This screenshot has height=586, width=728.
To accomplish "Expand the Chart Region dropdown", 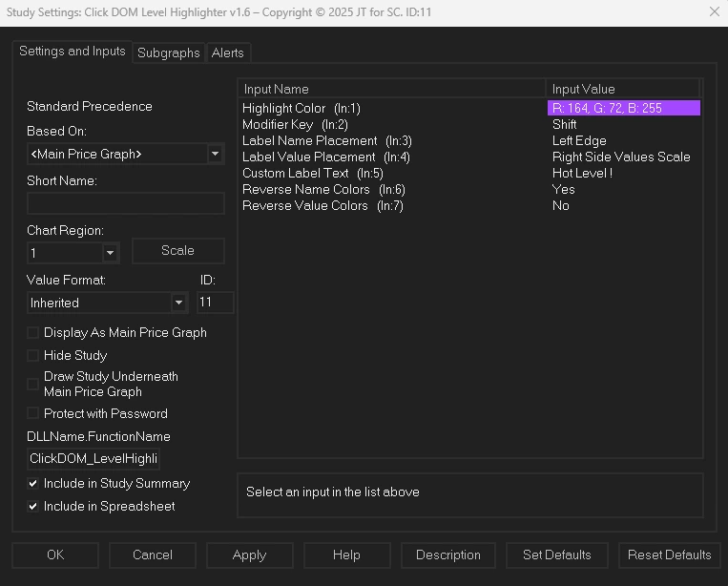I will click(x=110, y=253).
